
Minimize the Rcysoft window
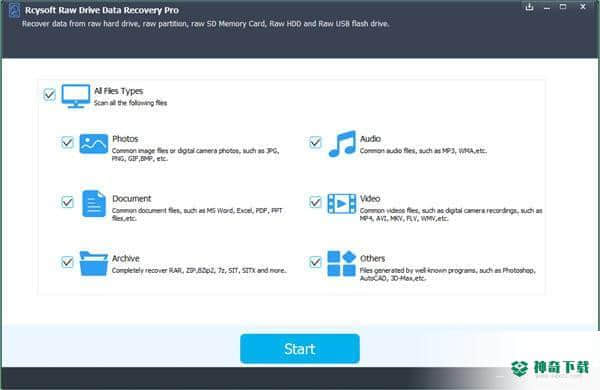click(x=547, y=7)
